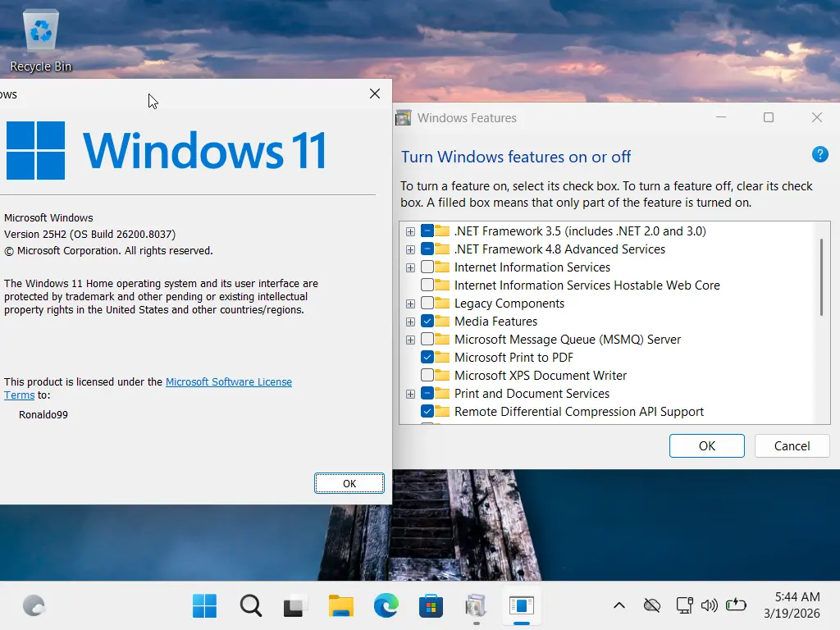Expand the .NET Framework 3.5 node
The width and height of the screenshot is (840, 630).
pos(410,231)
